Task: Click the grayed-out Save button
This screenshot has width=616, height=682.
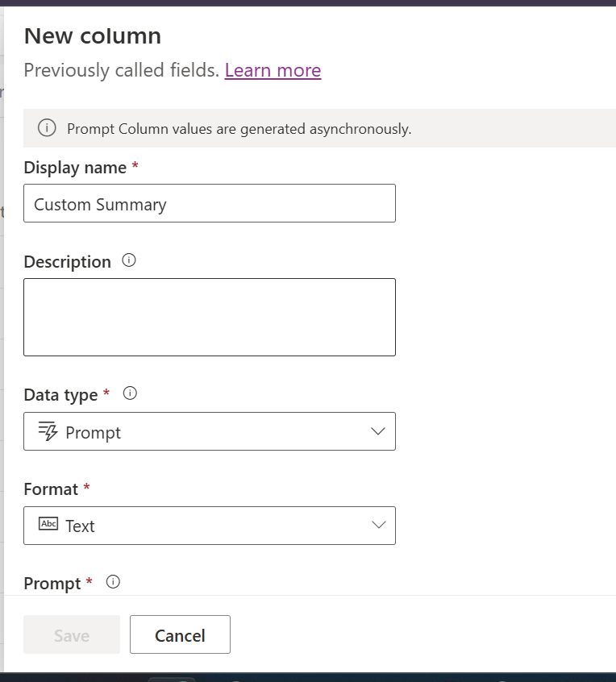Action: (x=72, y=634)
